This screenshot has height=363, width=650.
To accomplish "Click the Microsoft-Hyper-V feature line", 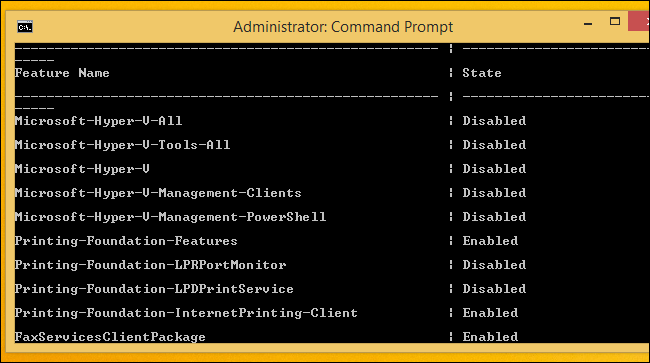I will click(82, 169).
